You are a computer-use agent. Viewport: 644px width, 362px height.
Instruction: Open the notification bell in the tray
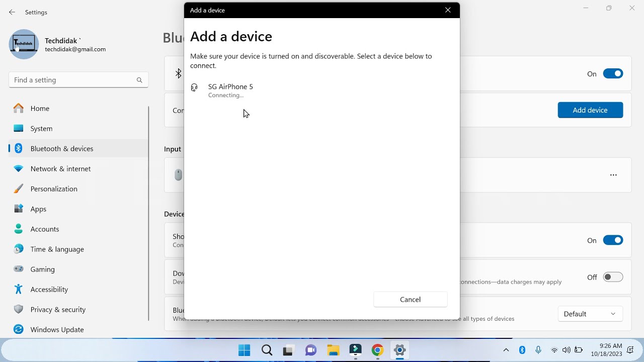630,350
